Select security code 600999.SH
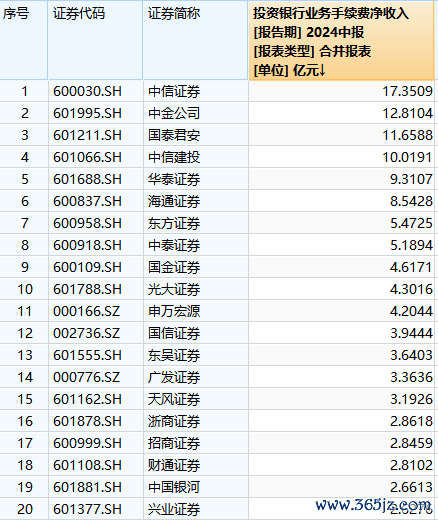The height and width of the screenshot is (520, 438). [95, 443]
